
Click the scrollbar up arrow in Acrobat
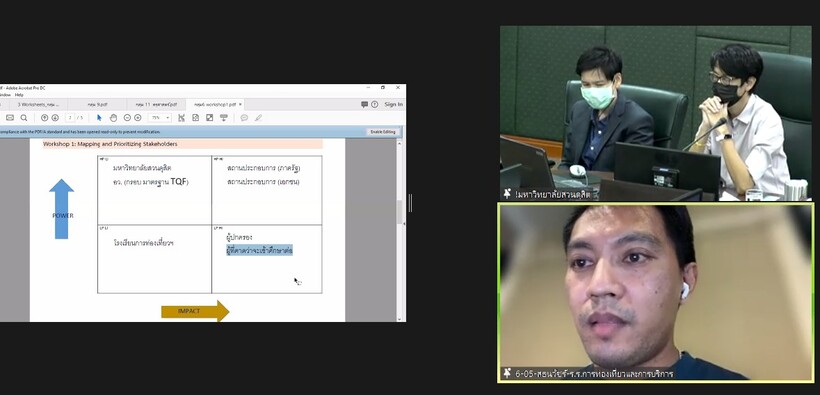coord(401,142)
